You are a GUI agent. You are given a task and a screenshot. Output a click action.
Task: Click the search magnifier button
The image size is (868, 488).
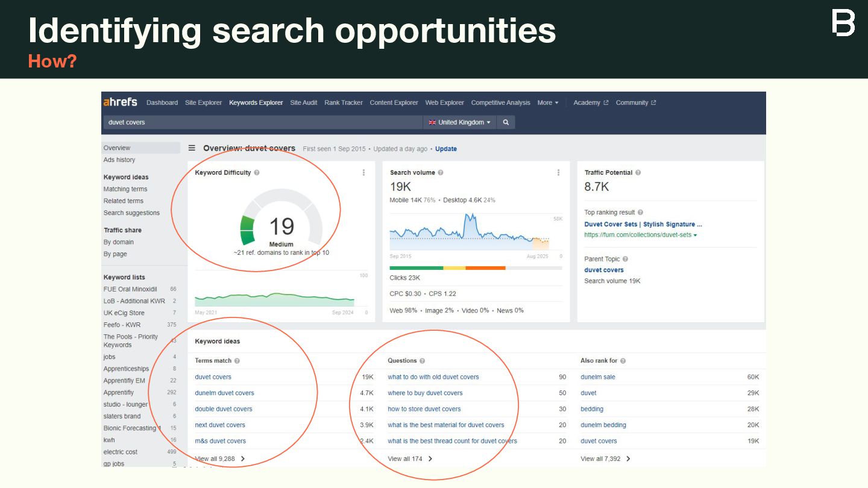(506, 122)
